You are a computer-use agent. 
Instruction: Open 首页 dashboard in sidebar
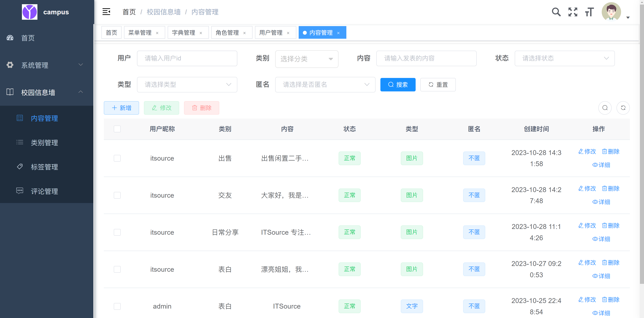[47, 38]
